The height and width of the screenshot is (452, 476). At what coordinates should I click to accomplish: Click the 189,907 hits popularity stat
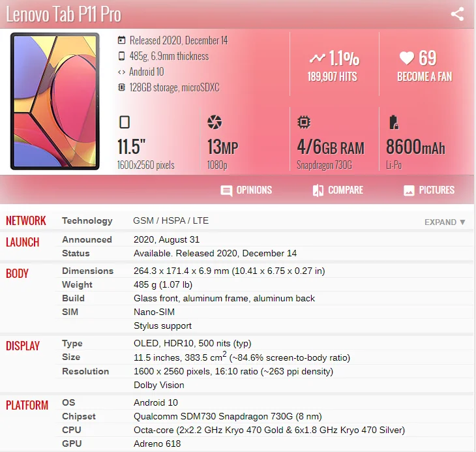coord(332,76)
